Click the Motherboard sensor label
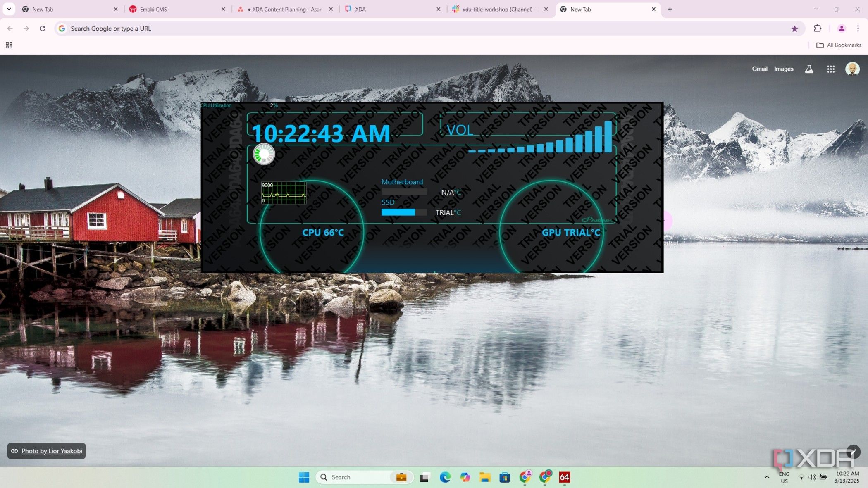This screenshot has height=488, width=868. (x=402, y=182)
